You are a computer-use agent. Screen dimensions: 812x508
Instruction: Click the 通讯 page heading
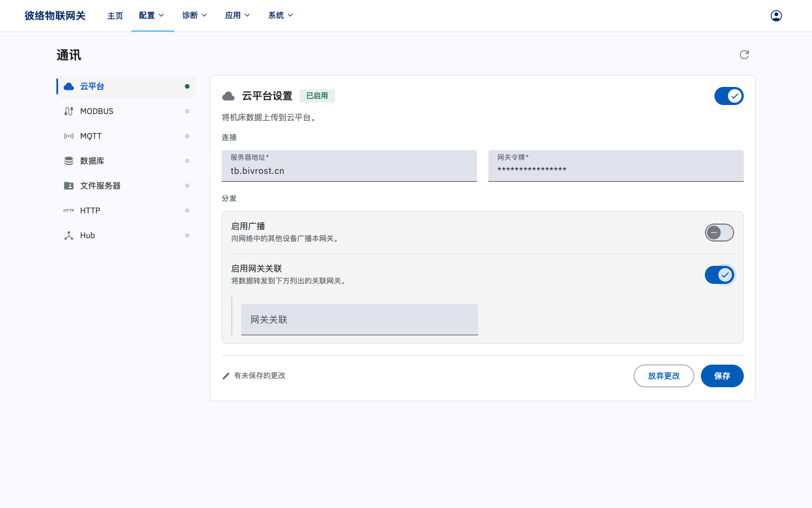69,55
